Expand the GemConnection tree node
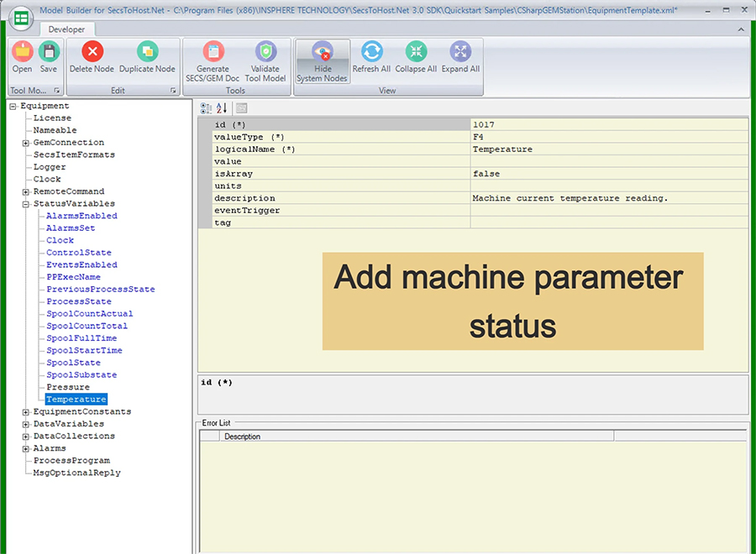This screenshot has height=554, width=756. pos(26,144)
